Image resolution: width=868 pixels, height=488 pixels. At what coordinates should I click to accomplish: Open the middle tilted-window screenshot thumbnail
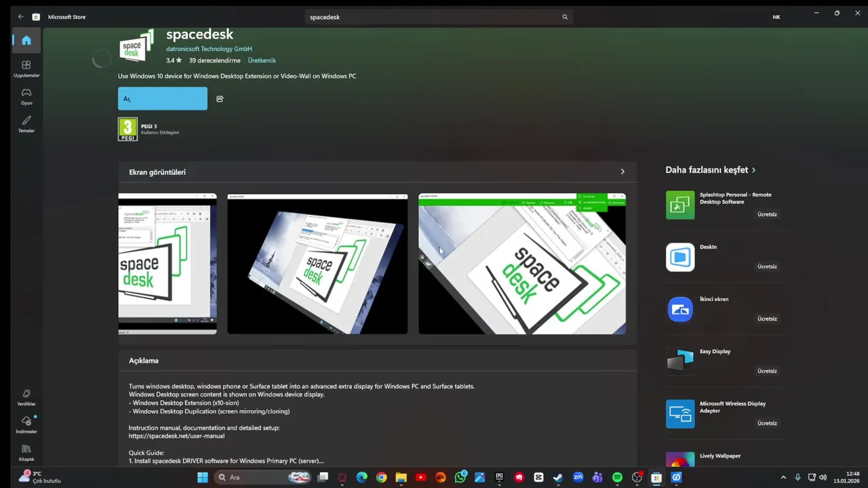tap(317, 264)
